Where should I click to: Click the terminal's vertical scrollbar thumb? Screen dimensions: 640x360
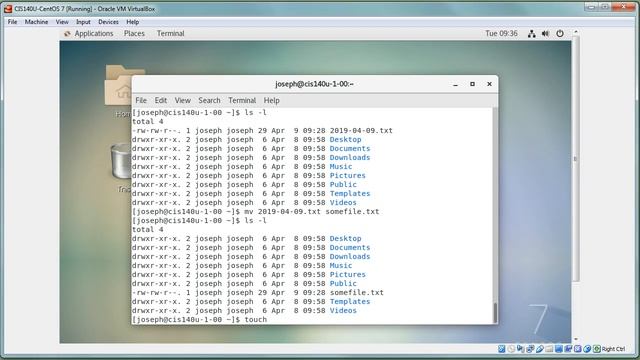[495, 313]
